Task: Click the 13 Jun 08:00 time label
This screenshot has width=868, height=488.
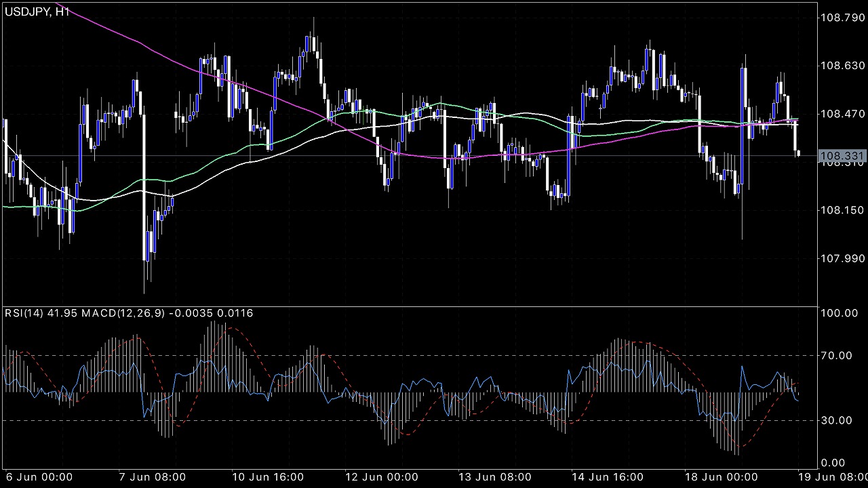Action: [495, 477]
